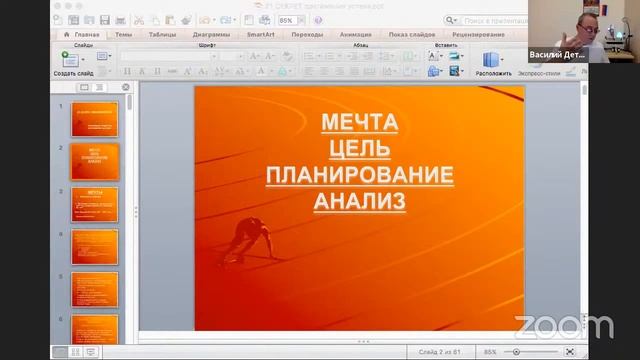This screenshot has width=640, height=360.
Task: Click the Экспресс-стили button
Action: pos(539,73)
